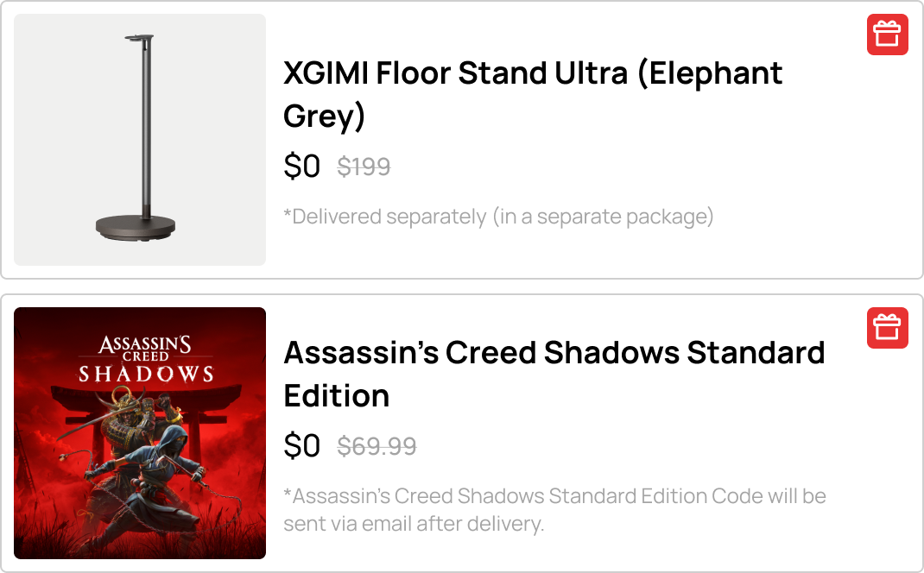Click the $0 price of Assassin's Creed
Viewport: 924px width, 573px height.
point(301,446)
